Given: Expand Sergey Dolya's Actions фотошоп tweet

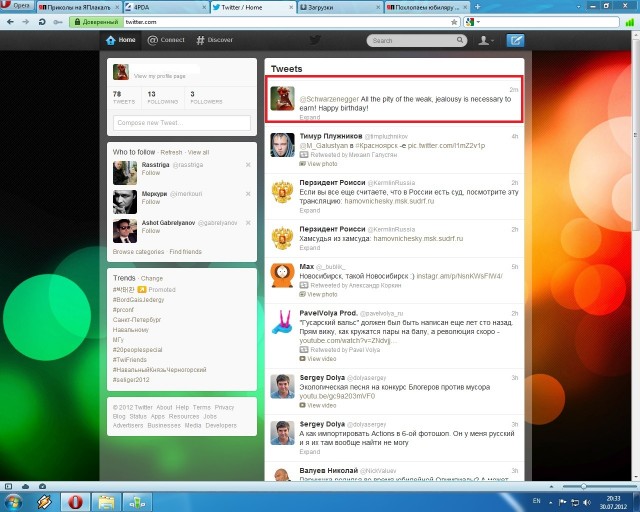Looking at the screenshot, I should 309,452.
